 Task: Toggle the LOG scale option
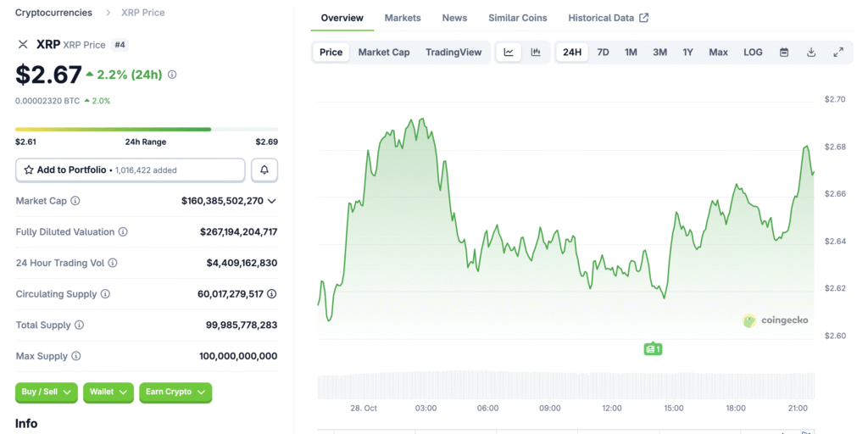(x=753, y=53)
